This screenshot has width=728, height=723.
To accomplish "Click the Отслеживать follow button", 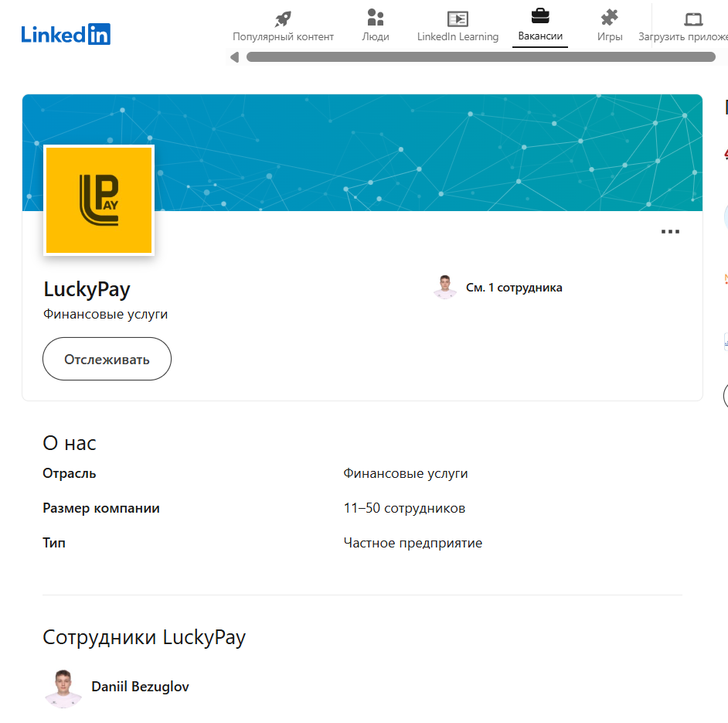I will pos(107,359).
